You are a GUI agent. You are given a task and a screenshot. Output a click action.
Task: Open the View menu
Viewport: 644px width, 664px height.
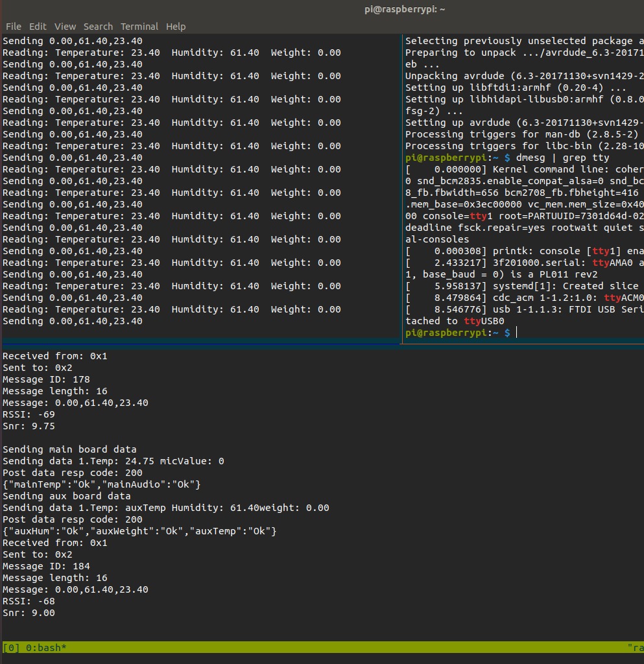point(65,27)
